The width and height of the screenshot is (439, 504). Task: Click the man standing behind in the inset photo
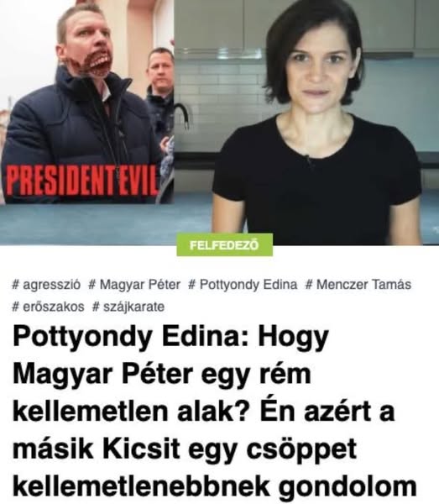160,97
